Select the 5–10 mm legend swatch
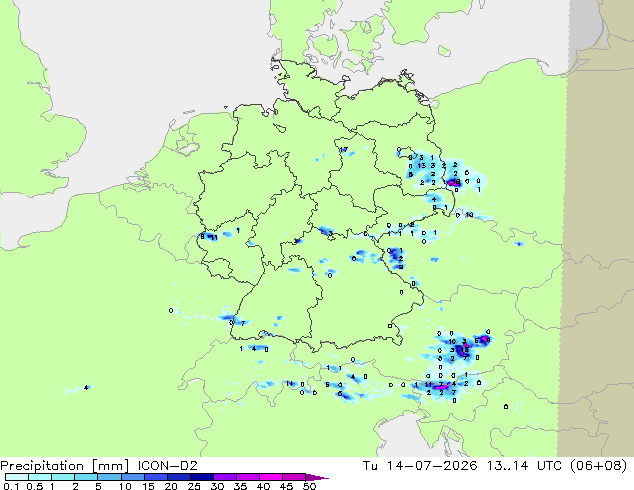The image size is (634, 490). tap(109, 477)
